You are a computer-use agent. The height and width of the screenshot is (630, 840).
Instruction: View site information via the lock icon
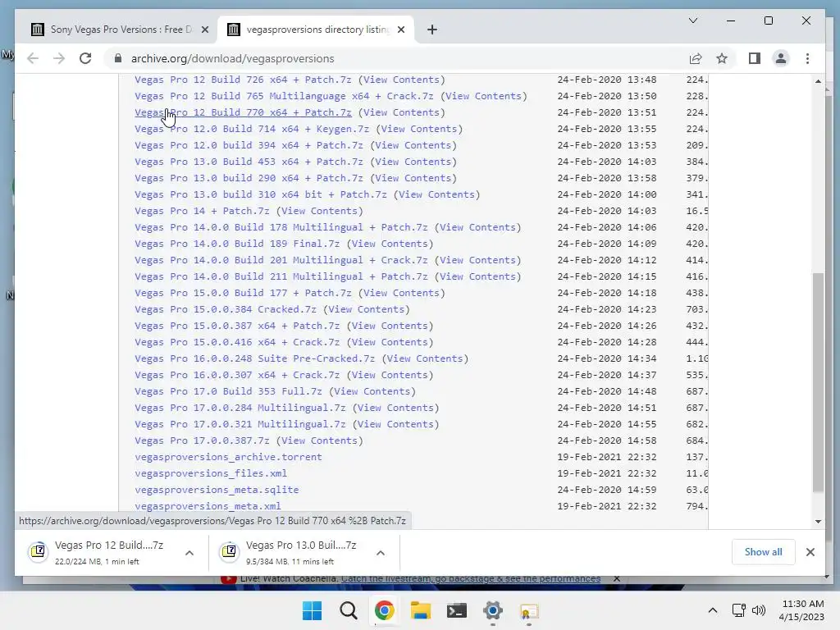pos(118,58)
